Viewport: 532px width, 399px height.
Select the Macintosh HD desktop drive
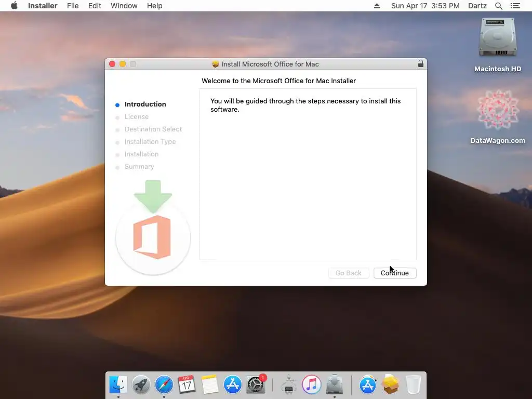497,45
